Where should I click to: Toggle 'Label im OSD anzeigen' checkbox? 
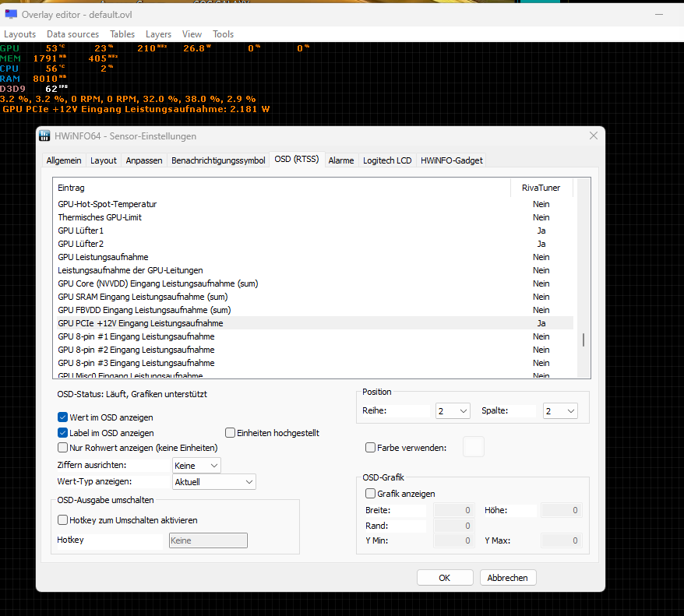click(x=63, y=433)
